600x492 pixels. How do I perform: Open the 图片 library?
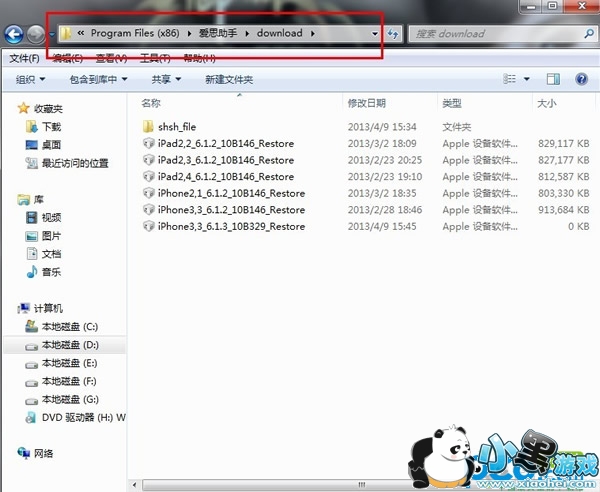51,236
